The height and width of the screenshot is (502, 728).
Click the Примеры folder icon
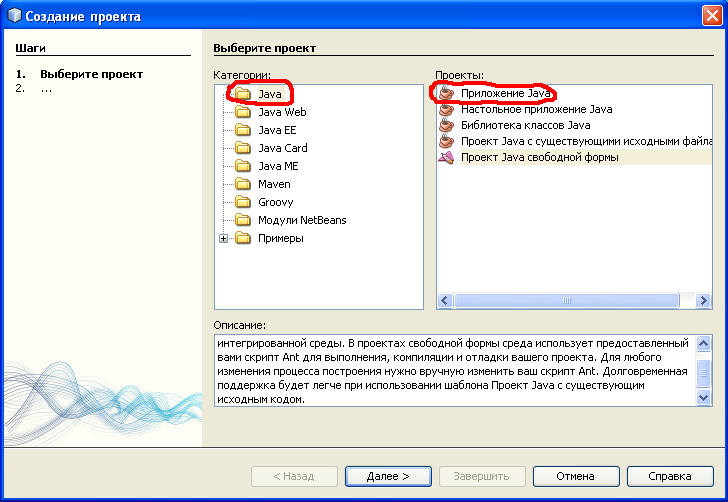pos(243,238)
